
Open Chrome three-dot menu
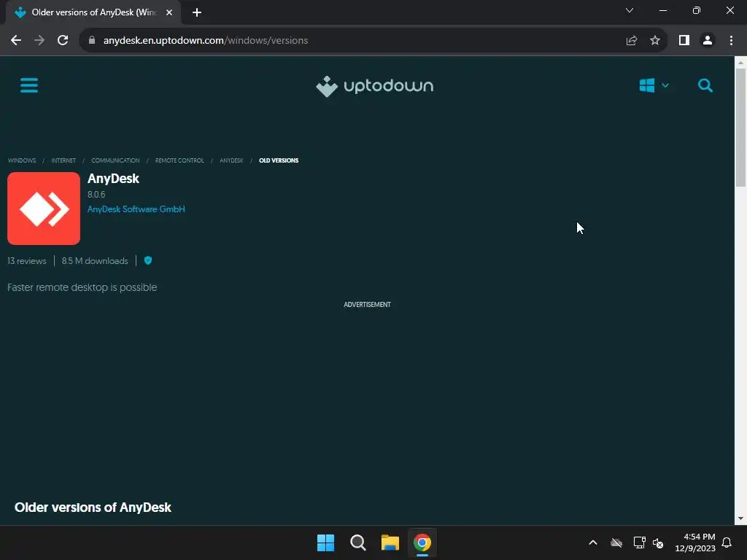point(731,41)
